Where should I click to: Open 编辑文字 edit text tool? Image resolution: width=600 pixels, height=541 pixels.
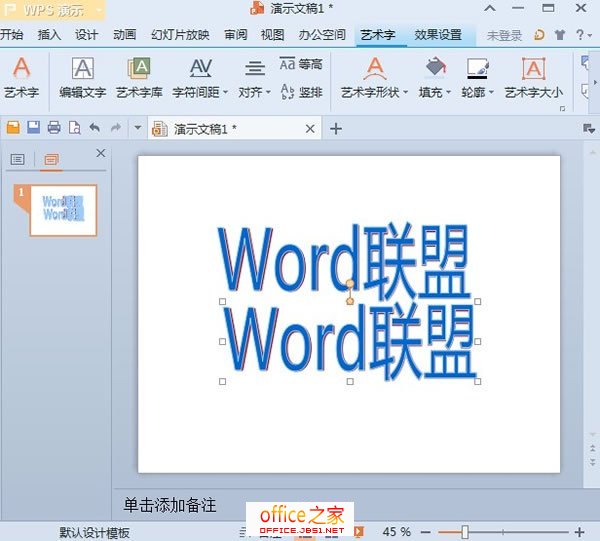(83, 78)
